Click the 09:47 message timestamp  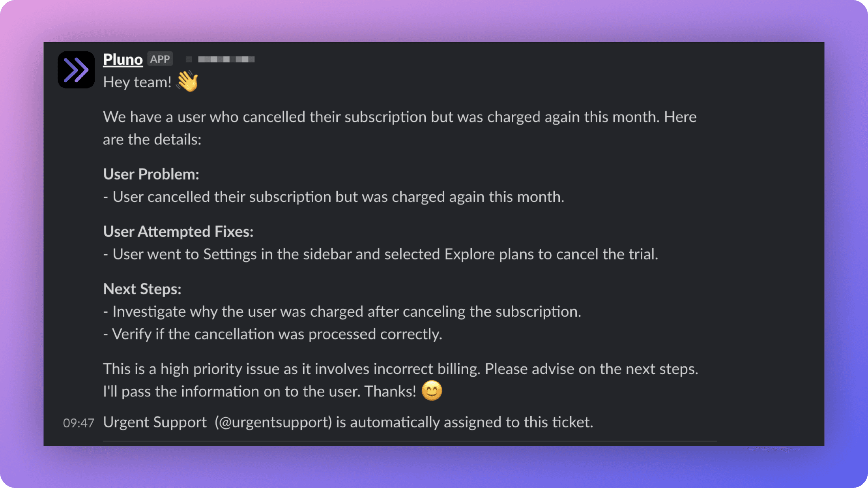pos(79,423)
